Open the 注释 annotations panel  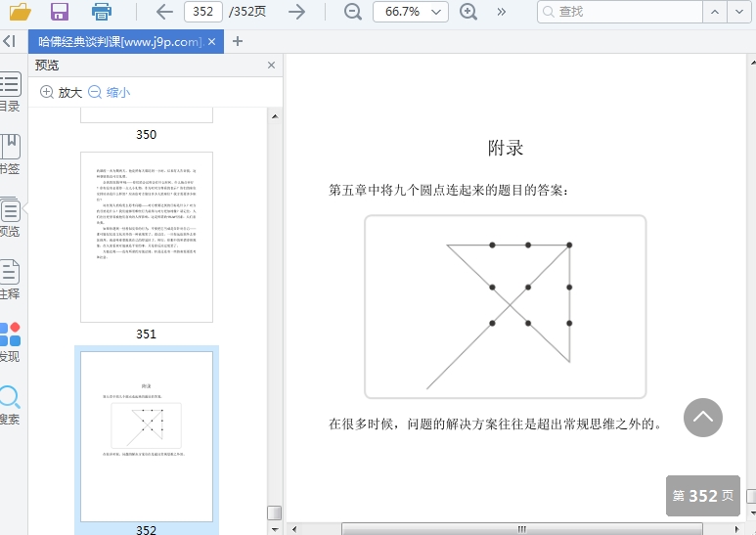(10, 280)
